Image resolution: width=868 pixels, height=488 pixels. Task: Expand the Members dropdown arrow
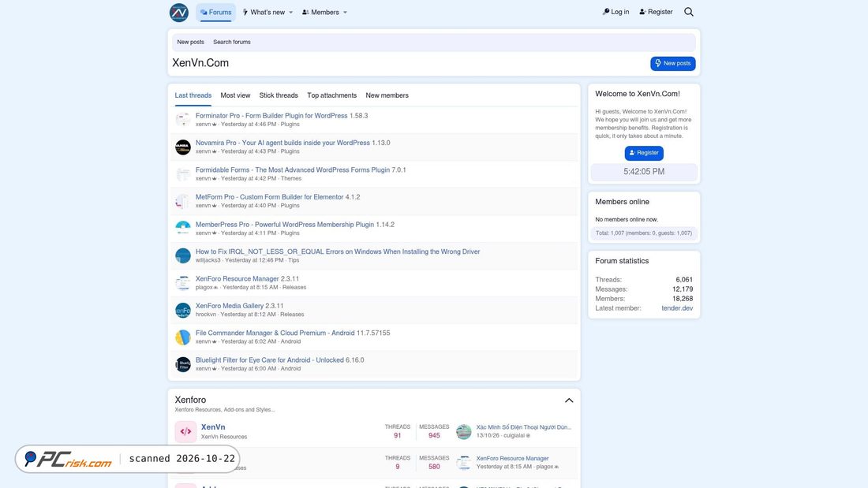point(345,12)
